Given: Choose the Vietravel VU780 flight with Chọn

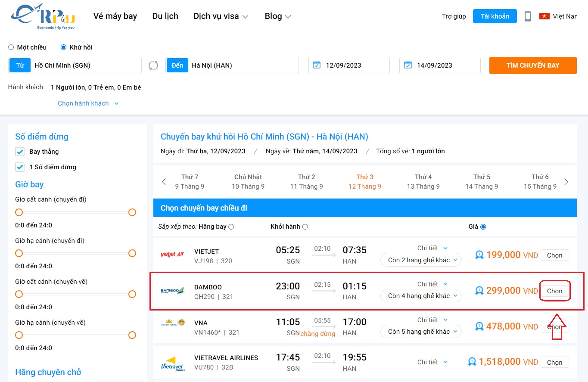Looking at the screenshot, I should click(x=555, y=362).
